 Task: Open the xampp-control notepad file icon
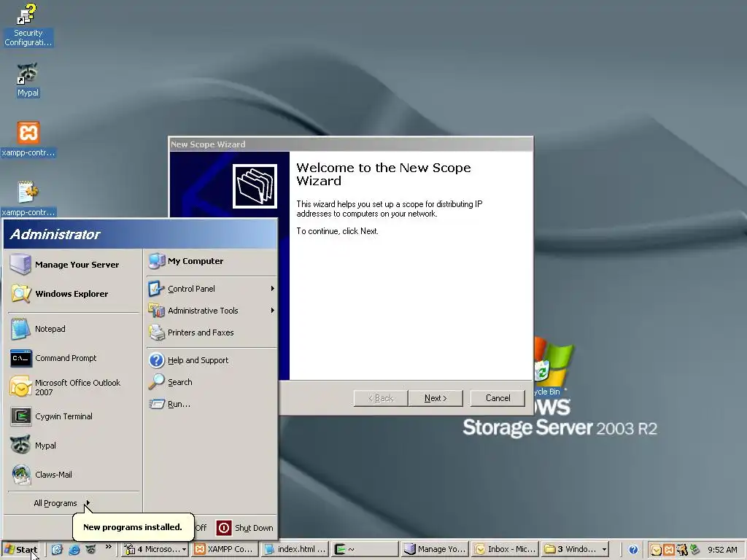(28, 198)
